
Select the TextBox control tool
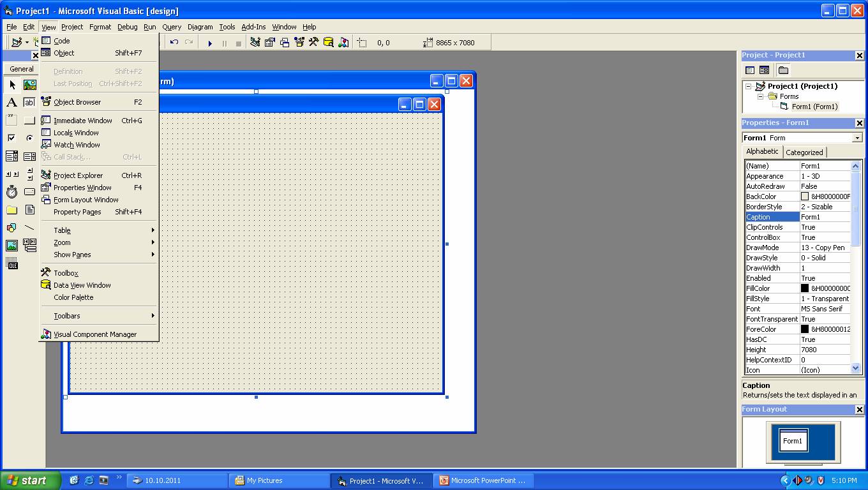29,102
